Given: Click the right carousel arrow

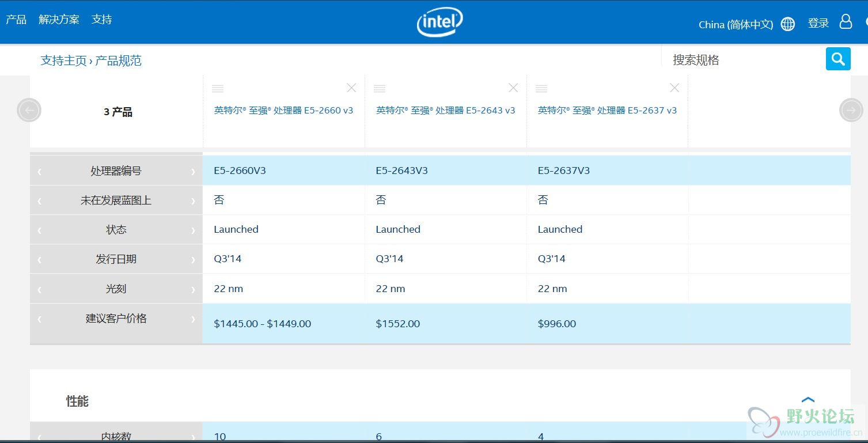Looking at the screenshot, I should 851,110.
